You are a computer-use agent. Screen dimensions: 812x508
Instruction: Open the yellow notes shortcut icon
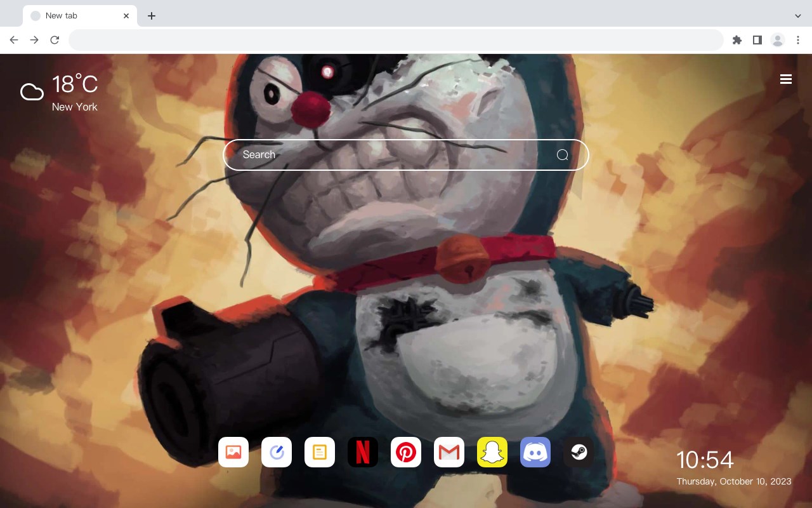coord(320,452)
